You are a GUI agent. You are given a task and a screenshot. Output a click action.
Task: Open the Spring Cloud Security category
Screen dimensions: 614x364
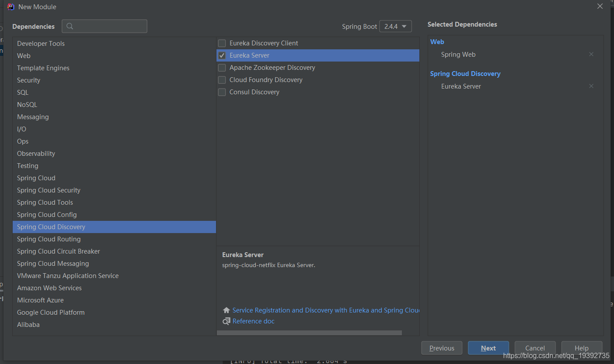pyautogui.click(x=114, y=190)
